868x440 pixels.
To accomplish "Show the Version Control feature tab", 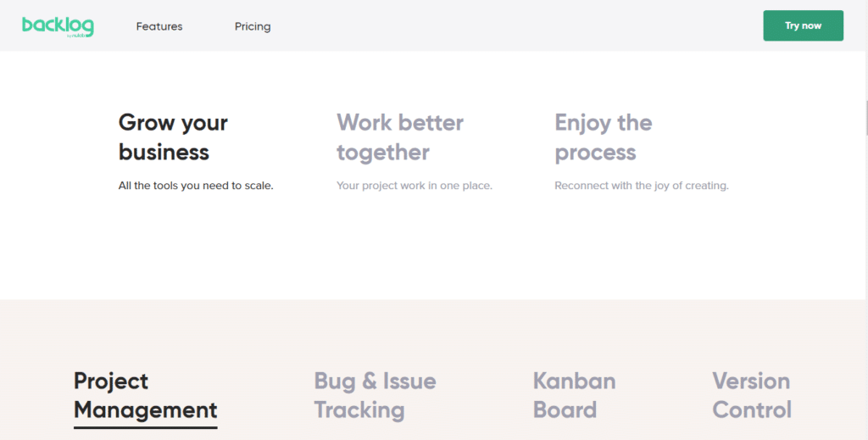I will (x=752, y=396).
